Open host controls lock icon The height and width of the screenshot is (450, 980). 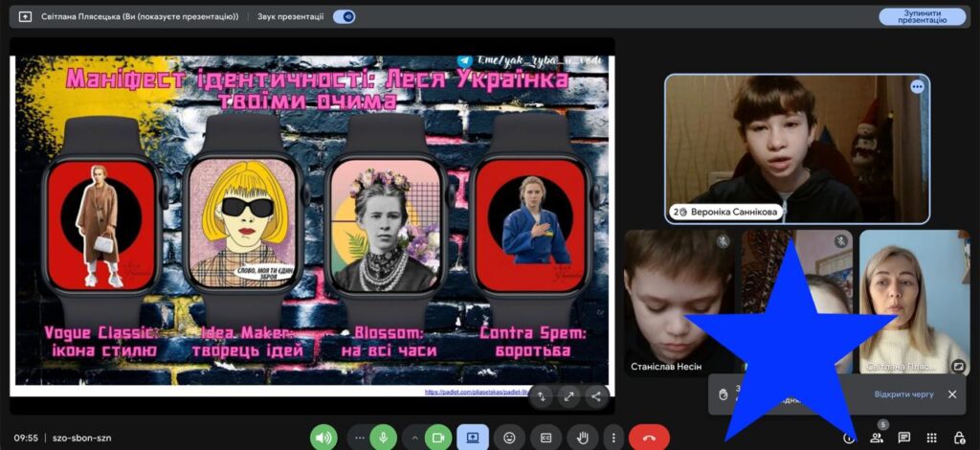pyautogui.click(x=959, y=438)
